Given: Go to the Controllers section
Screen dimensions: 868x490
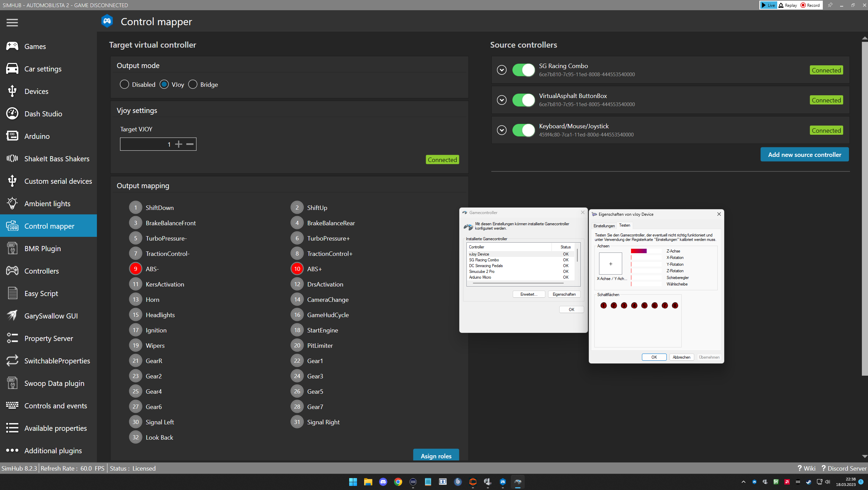Looking at the screenshot, I should [x=41, y=271].
